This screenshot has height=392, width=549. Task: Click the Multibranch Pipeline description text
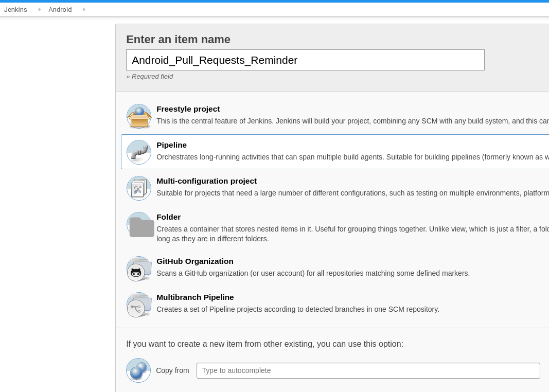click(298, 309)
